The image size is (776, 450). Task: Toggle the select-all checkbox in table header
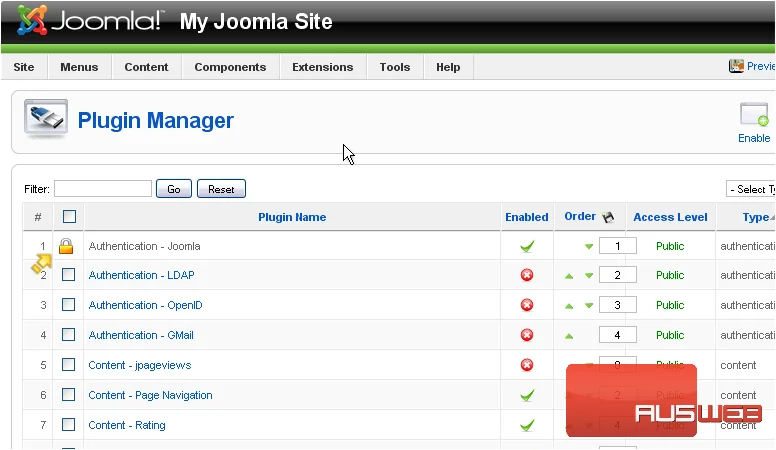[x=69, y=216]
